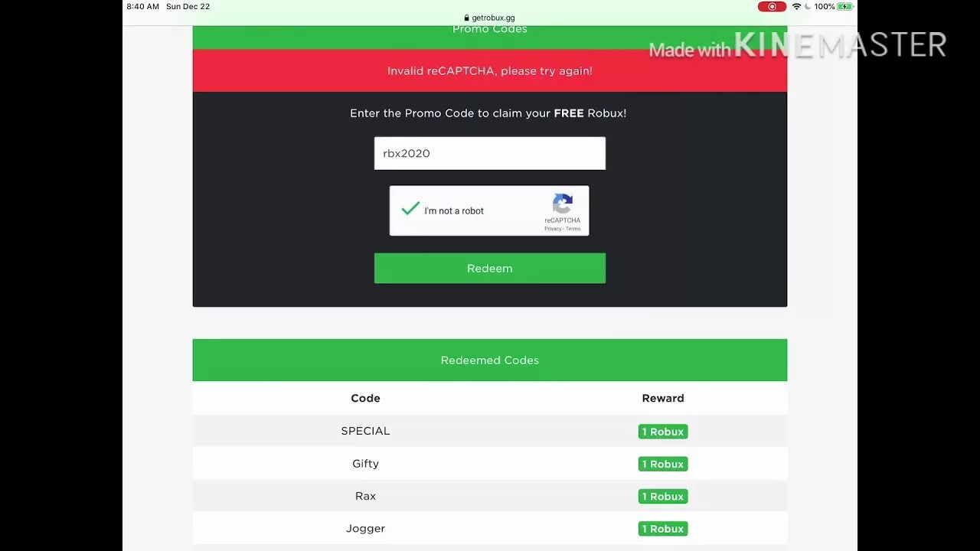Click the 1 Robux badge for Jogger
This screenshot has height=551, width=980.
pyautogui.click(x=663, y=529)
